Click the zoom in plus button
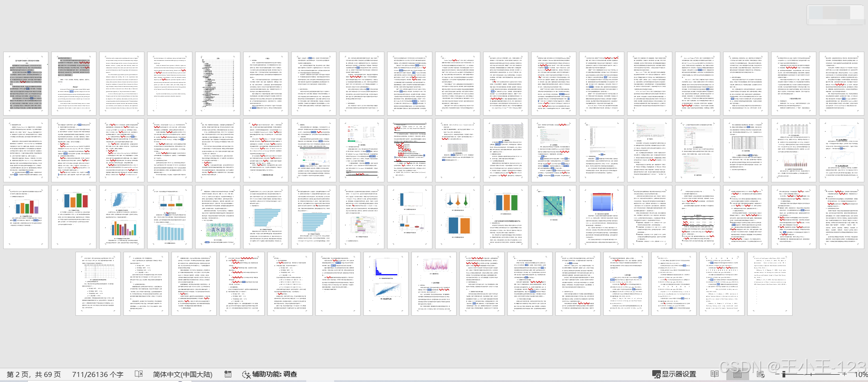The image size is (868, 382). tap(844, 374)
